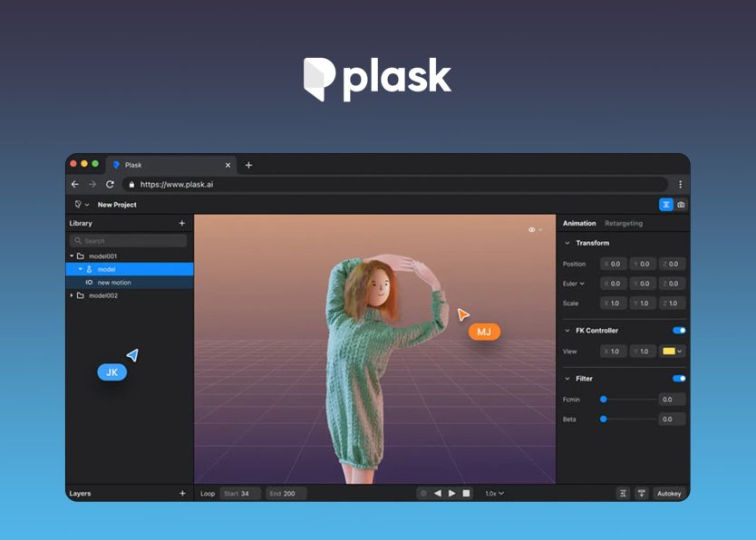This screenshot has width=756, height=540.
Task: Add a new layer in Layers panel
Action: pos(182,494)
